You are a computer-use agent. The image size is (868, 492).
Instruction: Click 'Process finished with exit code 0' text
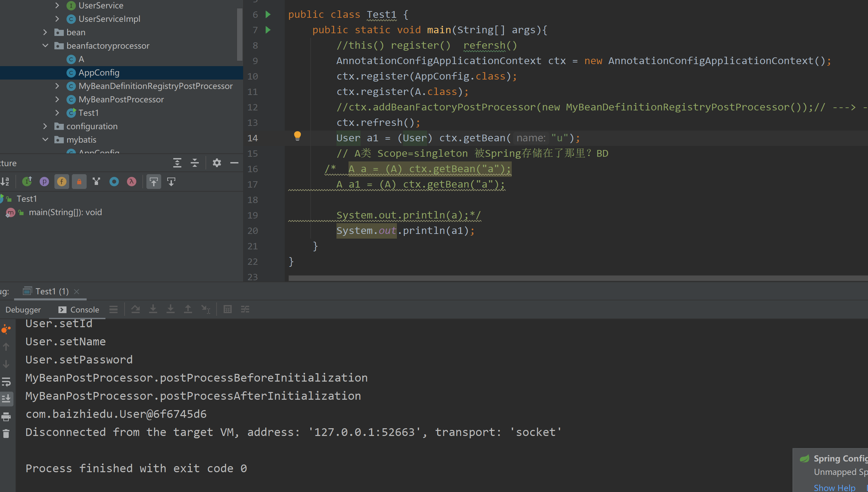coord(136,469)
